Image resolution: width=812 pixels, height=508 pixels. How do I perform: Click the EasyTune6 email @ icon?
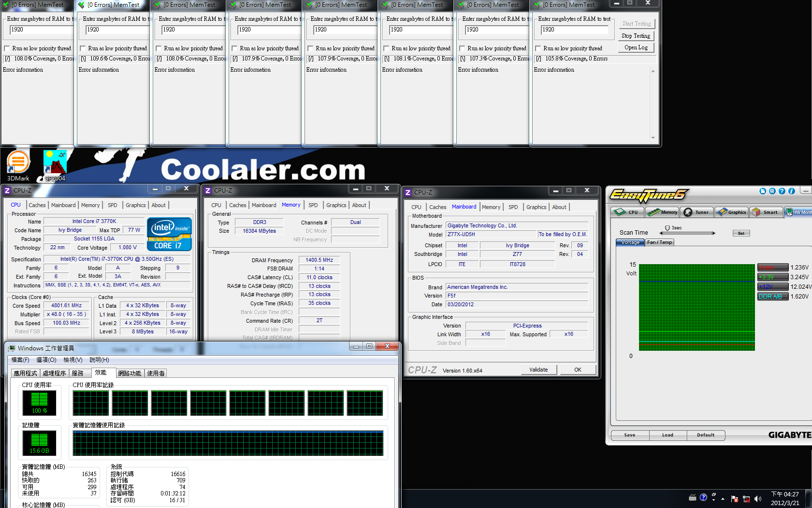click(x=772, y=191)
